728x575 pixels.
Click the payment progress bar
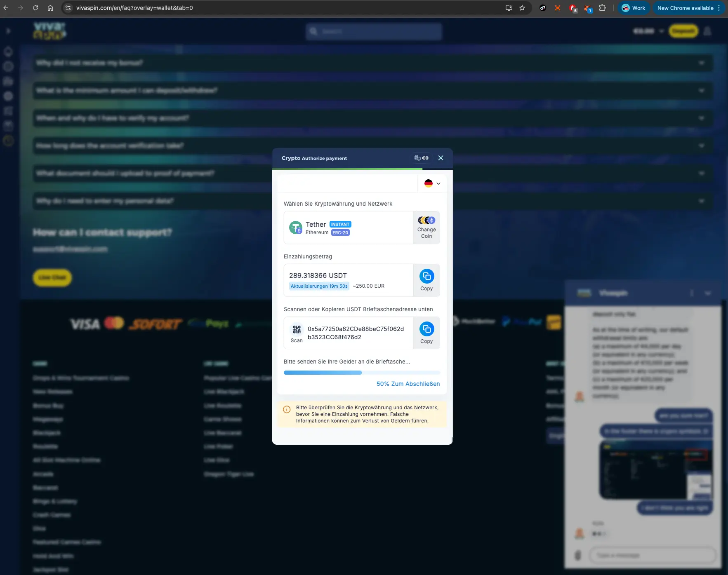pyautogui.click(x=362, y=373)
